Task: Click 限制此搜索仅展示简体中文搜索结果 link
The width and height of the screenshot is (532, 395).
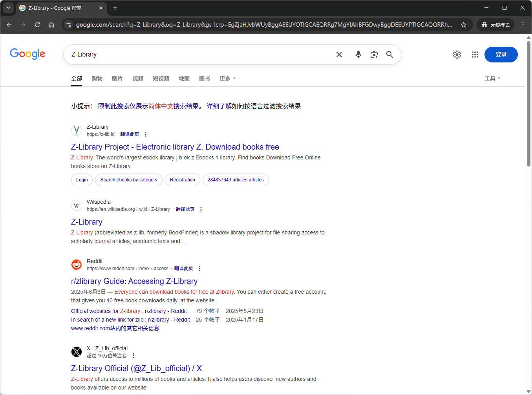Action: click(x=148, y=106)
